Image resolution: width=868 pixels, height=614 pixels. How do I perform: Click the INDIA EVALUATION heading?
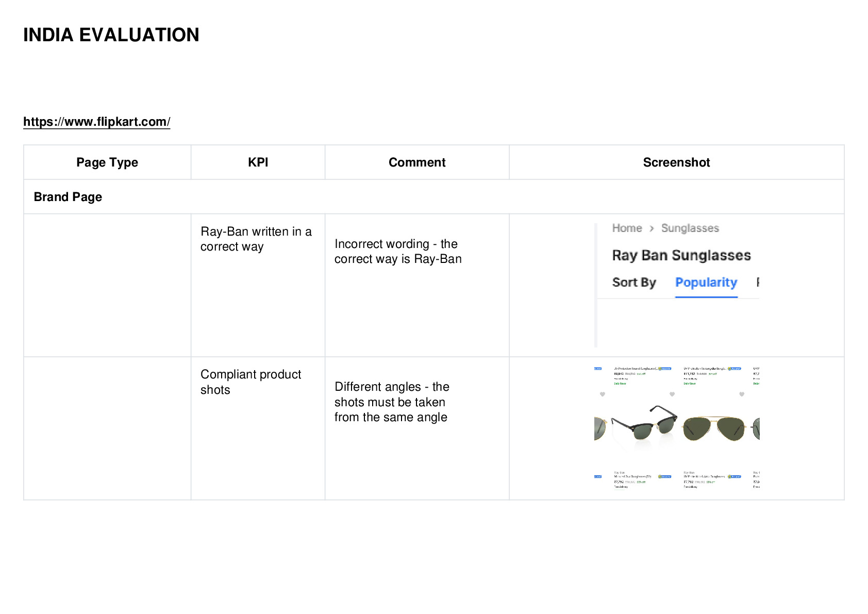tap(111, 35)
